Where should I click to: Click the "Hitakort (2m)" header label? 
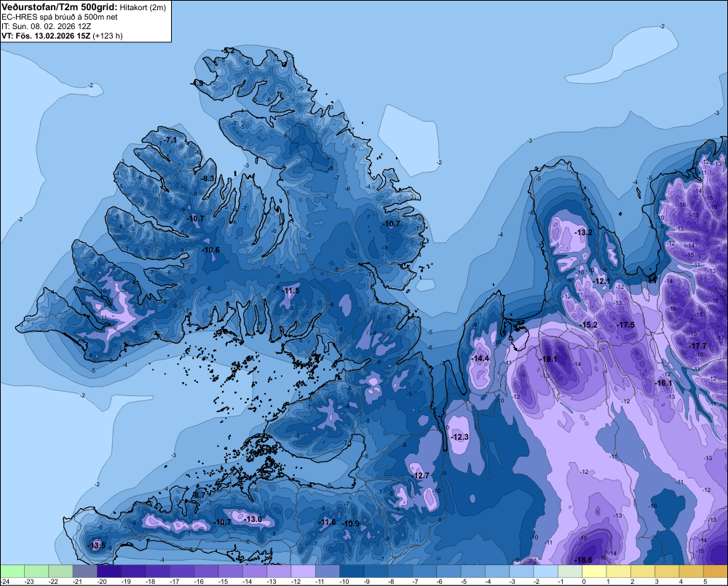[143, 7]
